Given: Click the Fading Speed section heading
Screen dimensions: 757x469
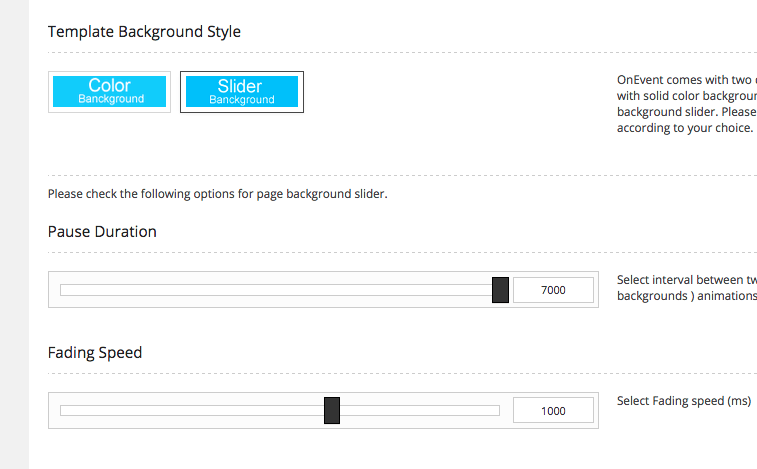Looking at the screenshot, I should [95, 353].
